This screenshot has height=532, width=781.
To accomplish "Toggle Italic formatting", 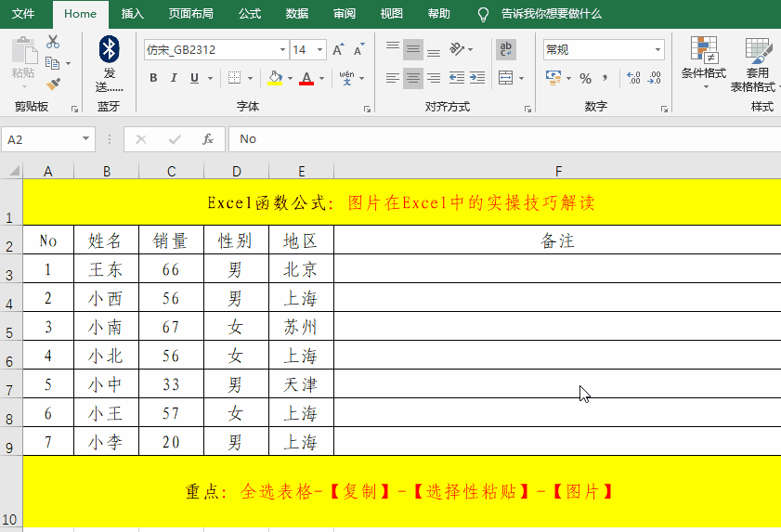I will point(174,78).
